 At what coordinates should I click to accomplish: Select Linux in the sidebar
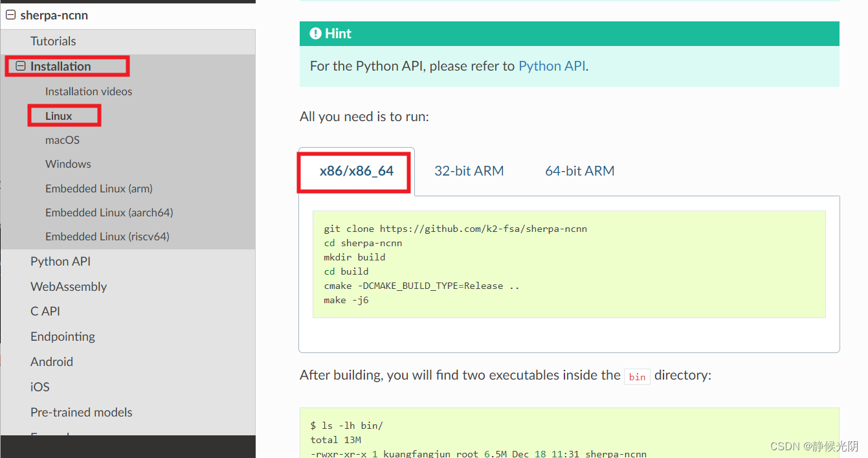tap(59, 116)
